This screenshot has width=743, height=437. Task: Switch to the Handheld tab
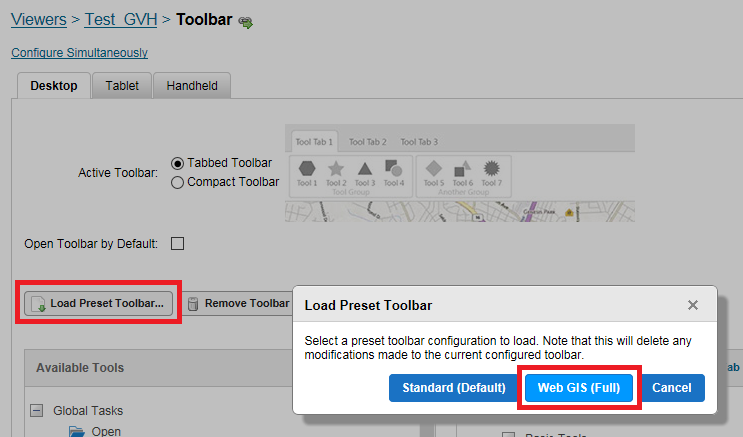[x=192, y=86]
